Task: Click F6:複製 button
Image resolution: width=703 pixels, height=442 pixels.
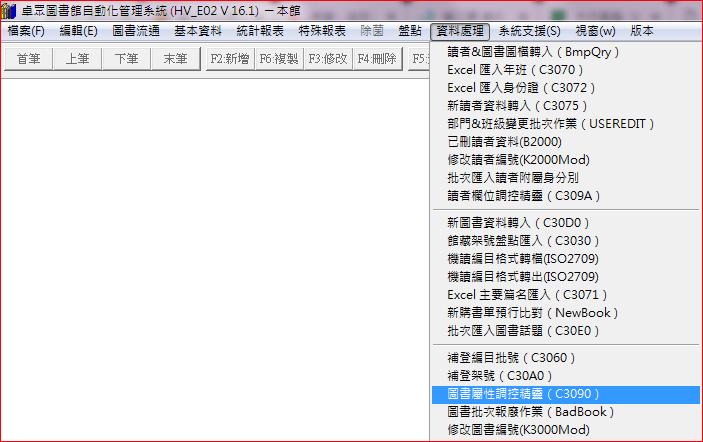Action: [279, 59]
